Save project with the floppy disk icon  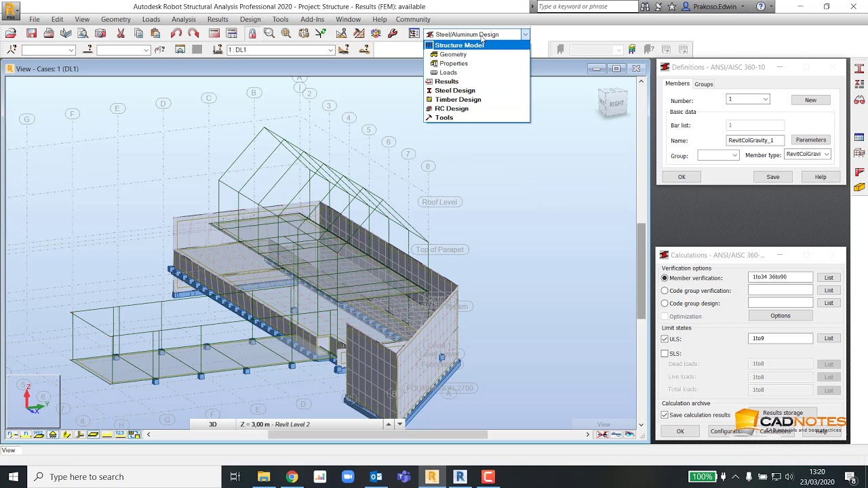(31, 33)
